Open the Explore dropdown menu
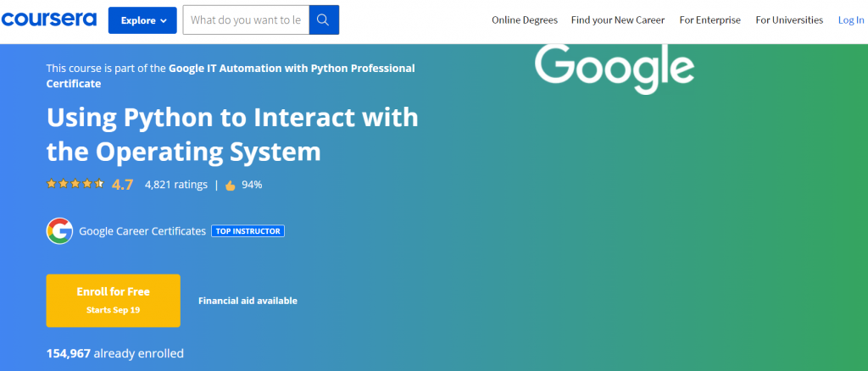Viewport: 868px width, 371px height. 142,20
